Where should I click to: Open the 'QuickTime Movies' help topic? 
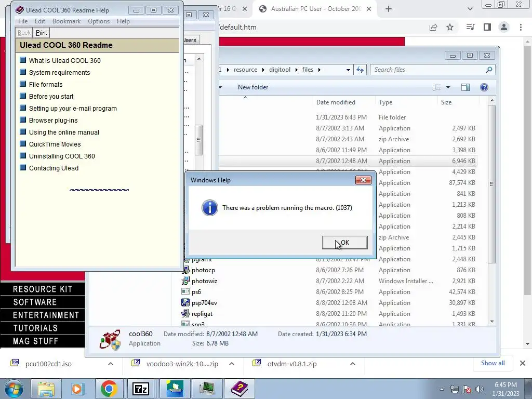(x=55, y=144)
